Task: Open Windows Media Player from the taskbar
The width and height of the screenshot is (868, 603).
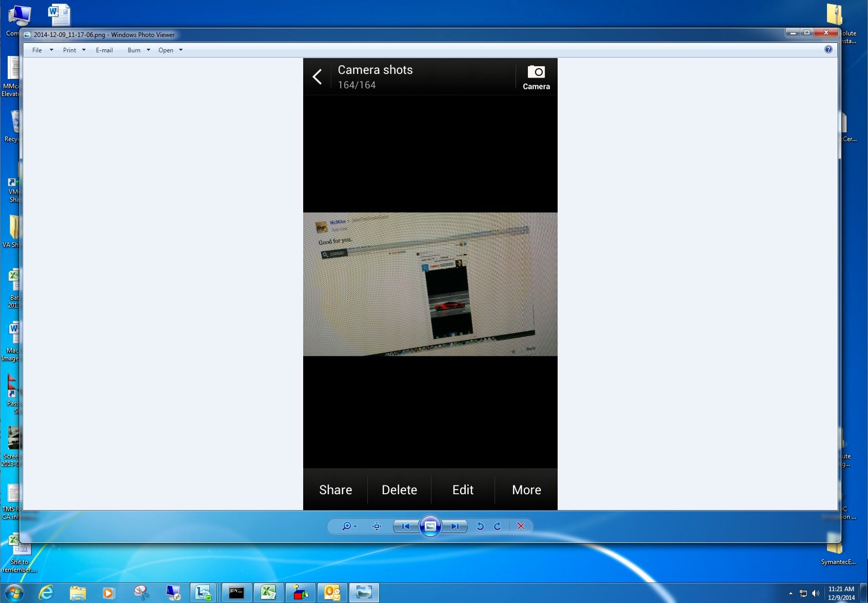Action: point(109,593)
